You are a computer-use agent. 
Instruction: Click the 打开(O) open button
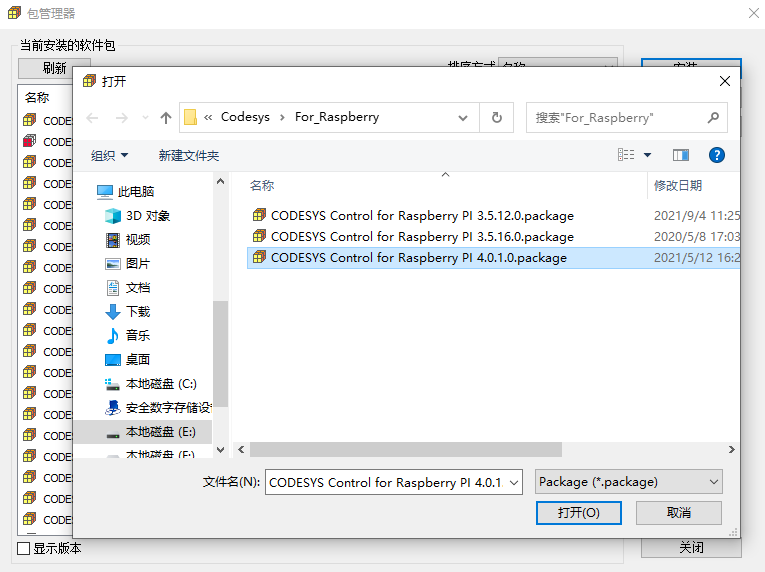(x=578, y=512)
